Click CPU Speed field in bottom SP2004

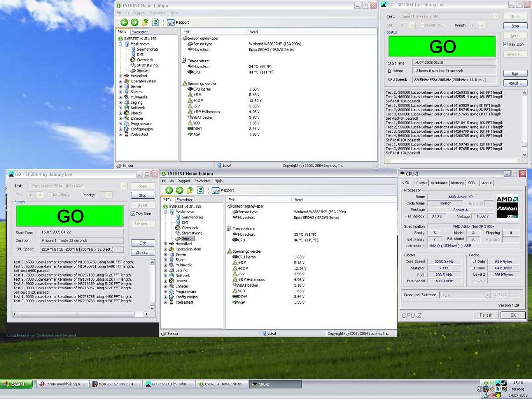click(x=82, y=249)
